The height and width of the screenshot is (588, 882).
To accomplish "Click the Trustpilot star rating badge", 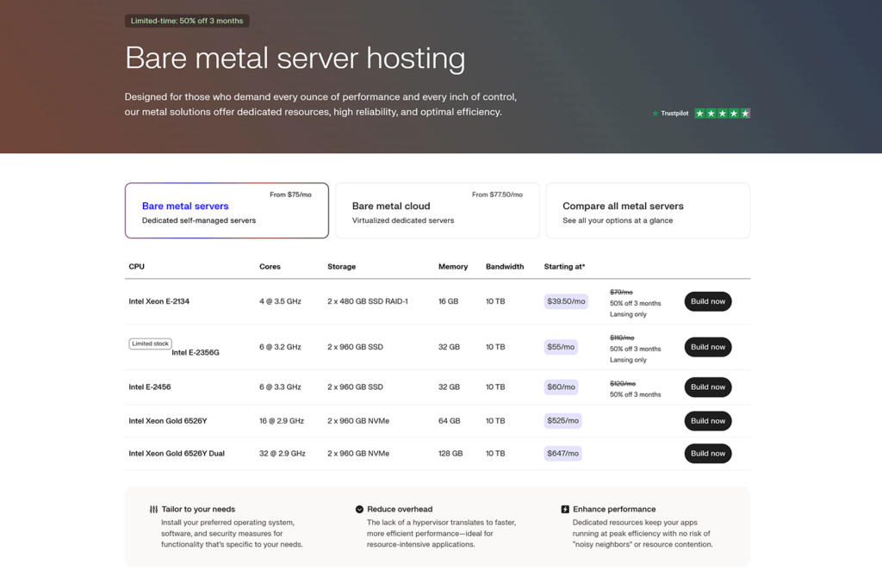I will click(x=701, y=114).
